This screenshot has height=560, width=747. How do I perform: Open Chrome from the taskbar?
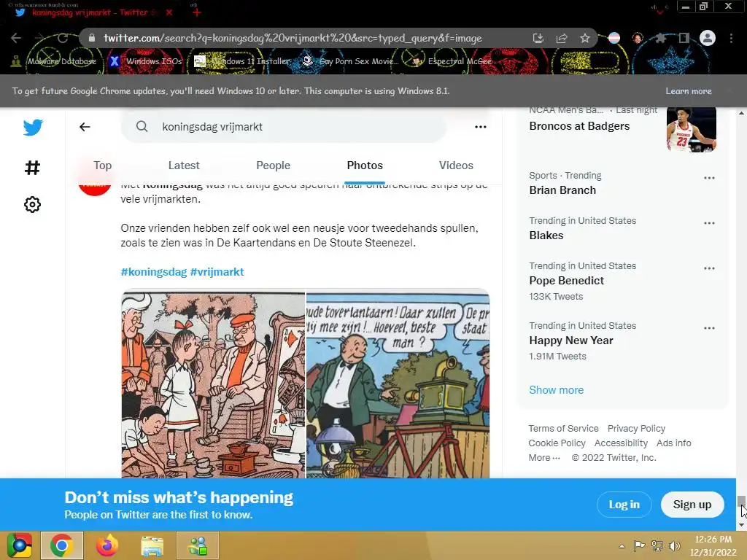(62, 545)
